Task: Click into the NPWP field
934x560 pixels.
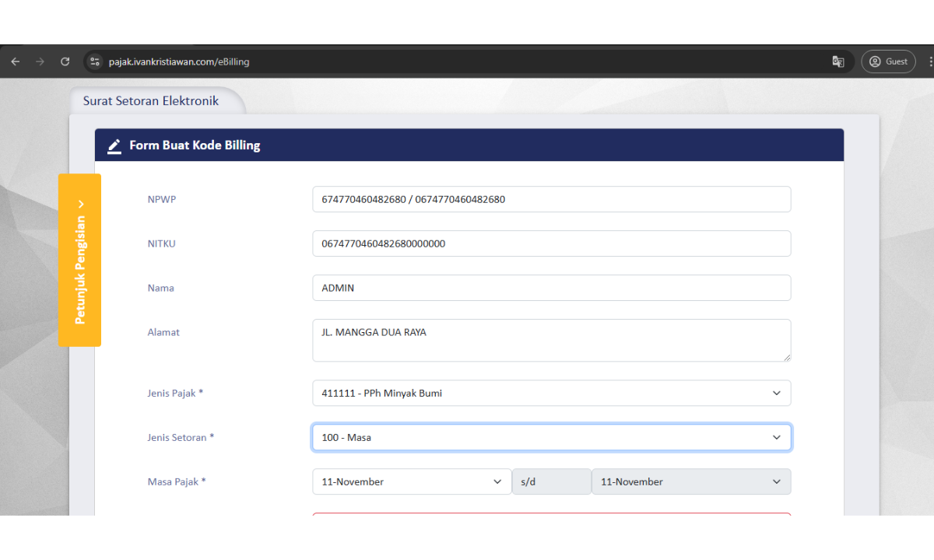Action: click(551, 199)
